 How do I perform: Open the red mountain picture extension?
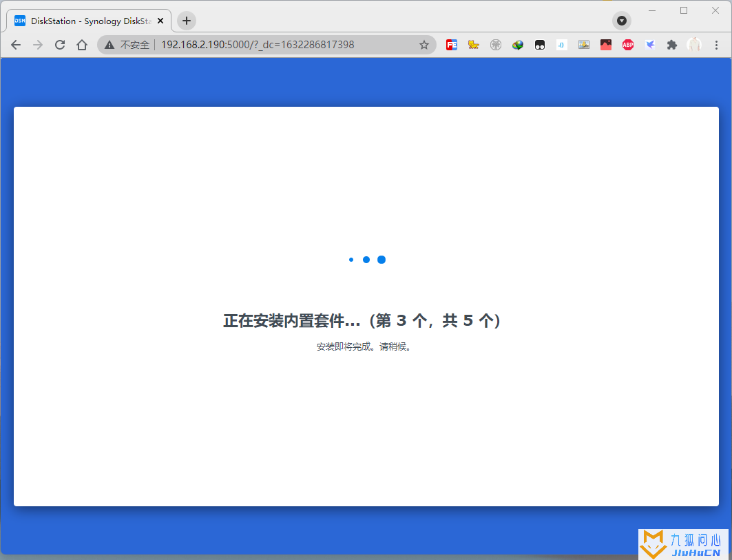pos(606,45)
